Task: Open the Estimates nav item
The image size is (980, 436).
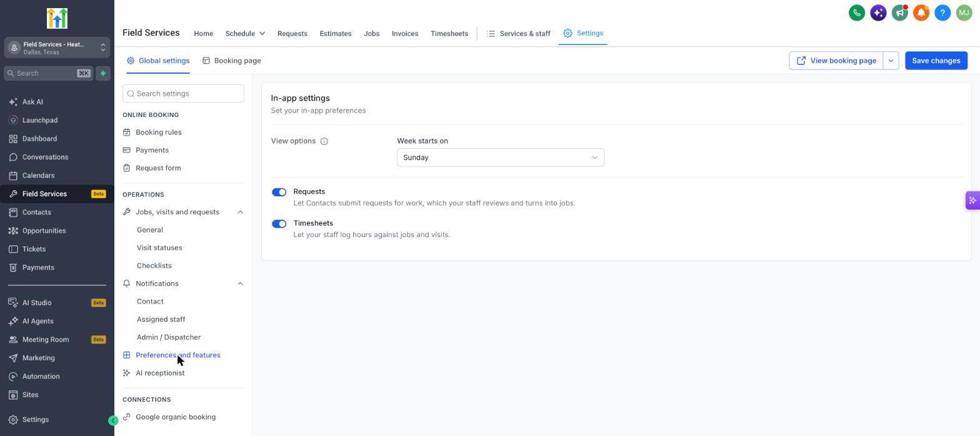Action: 336,34
